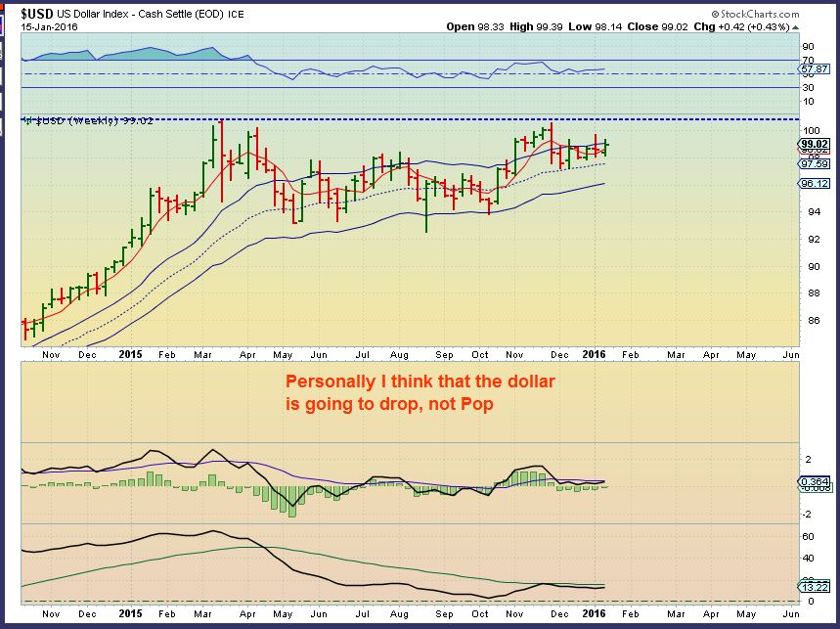This screenshot has height=629, width=840.
Task: Click the 97.59 moving average label
Action: tap(815, 164)
